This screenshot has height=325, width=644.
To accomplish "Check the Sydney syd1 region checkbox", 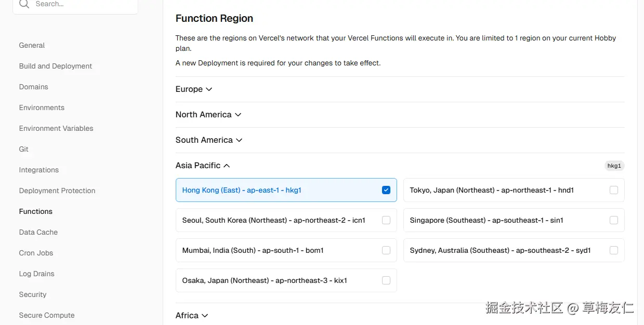I will [613, 250].
